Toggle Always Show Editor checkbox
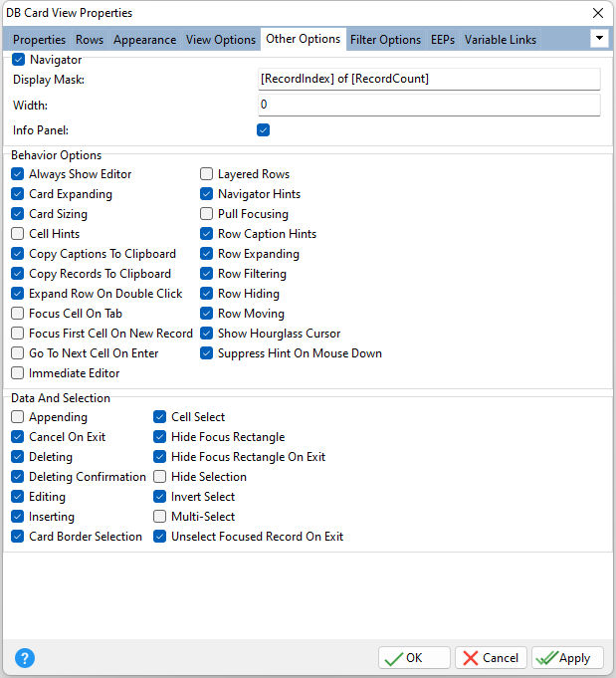The width and height of the screenshot is (616, 678). [17, 174]
